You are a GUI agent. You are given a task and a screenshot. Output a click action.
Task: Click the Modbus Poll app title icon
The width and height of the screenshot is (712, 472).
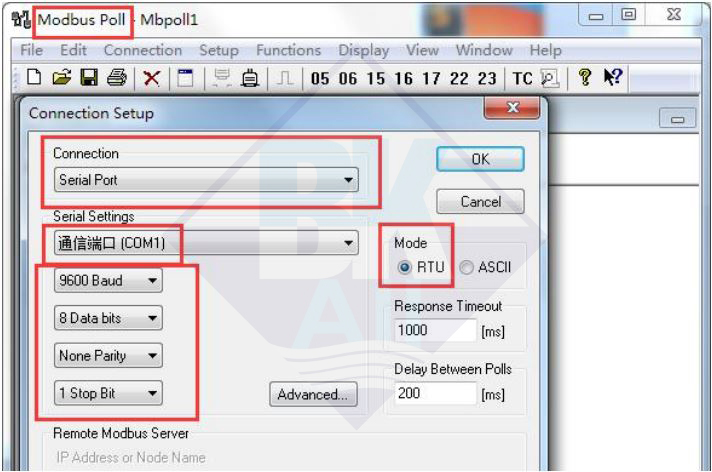[x=21, y=20]
